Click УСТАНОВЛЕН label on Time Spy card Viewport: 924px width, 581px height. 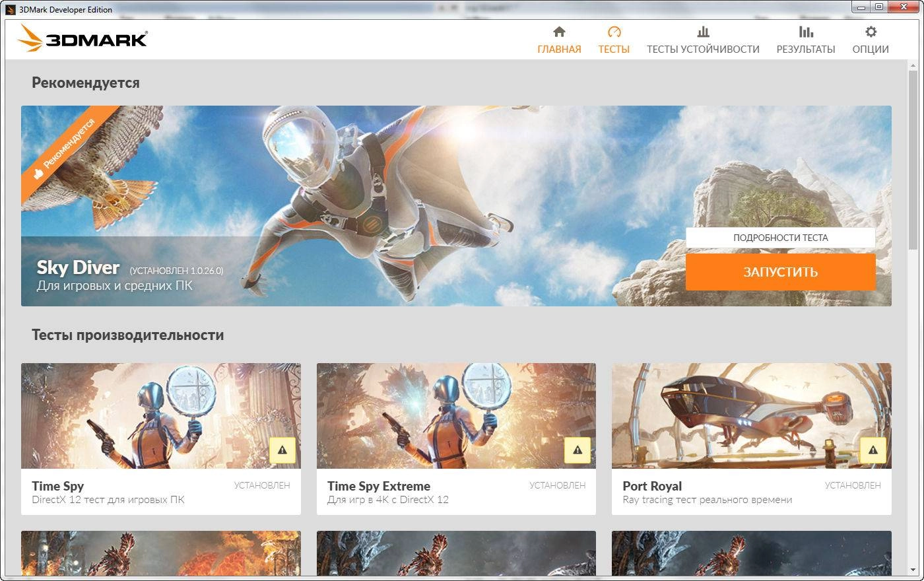pyautogui.click(x=262, y=485)
